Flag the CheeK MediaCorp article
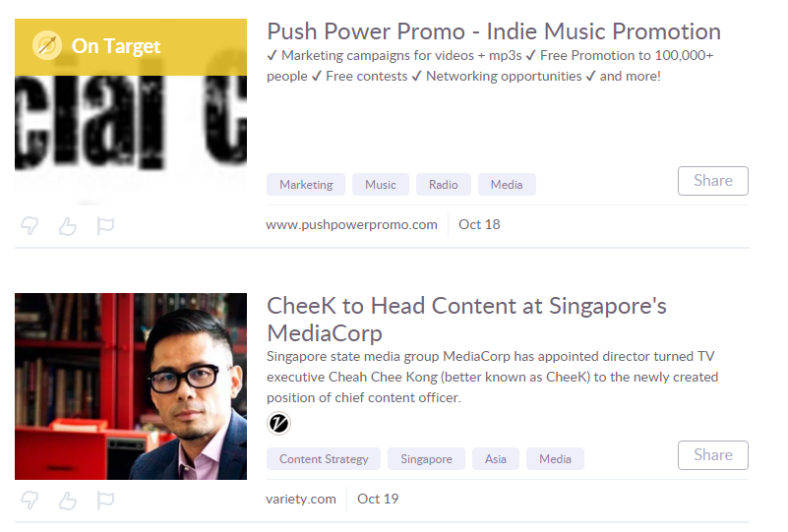This screenshot has width=788, height=532. (x=105, y=501)
